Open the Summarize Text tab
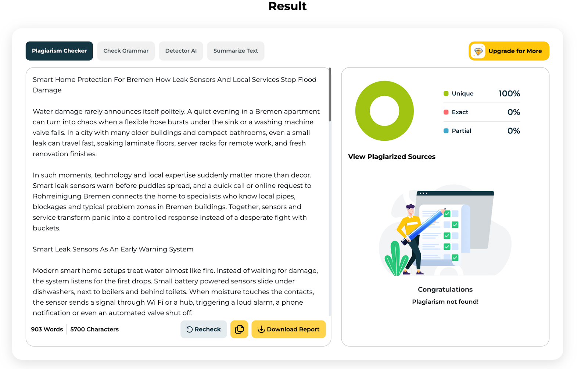 [236, 51]
